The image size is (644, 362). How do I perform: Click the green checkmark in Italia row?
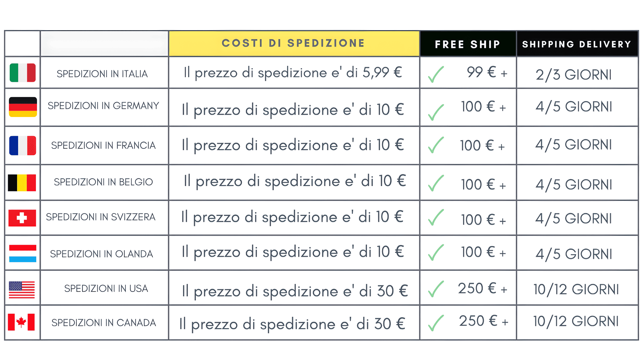click(436, 74)
